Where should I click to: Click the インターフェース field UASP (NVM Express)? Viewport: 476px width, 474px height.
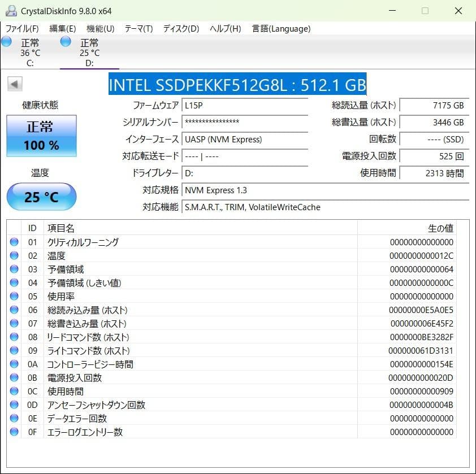[245, 140]
